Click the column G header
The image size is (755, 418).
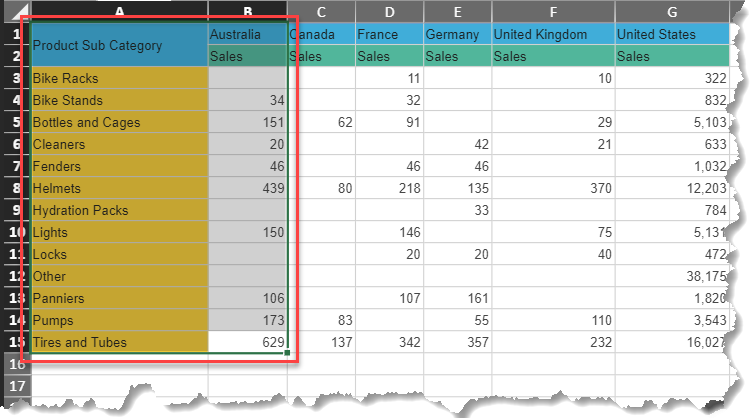point(672,12)
